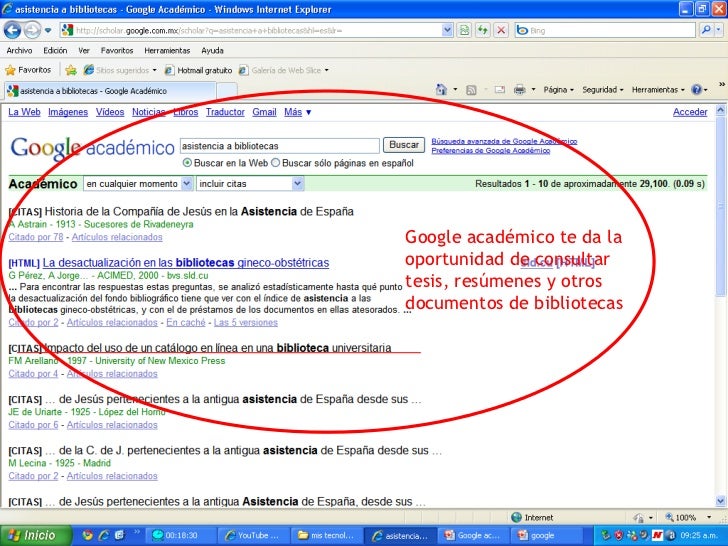Open the En caché link
Screen dimensions: 728x546
click(186, 322)
